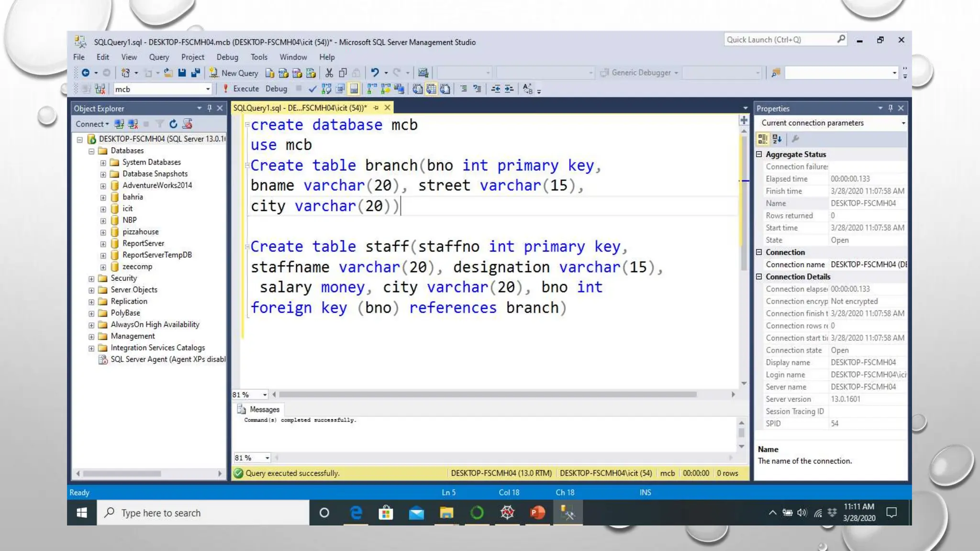Click the Execute button
The width and height of the screenshot is (980, 551).
[241, 89]
